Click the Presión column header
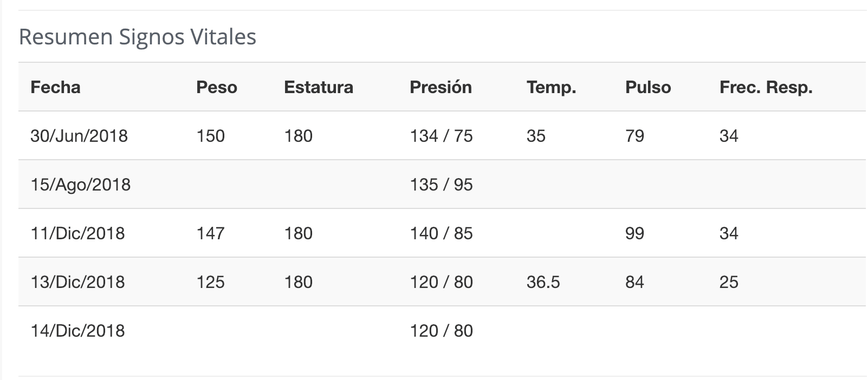 point(441,87)
